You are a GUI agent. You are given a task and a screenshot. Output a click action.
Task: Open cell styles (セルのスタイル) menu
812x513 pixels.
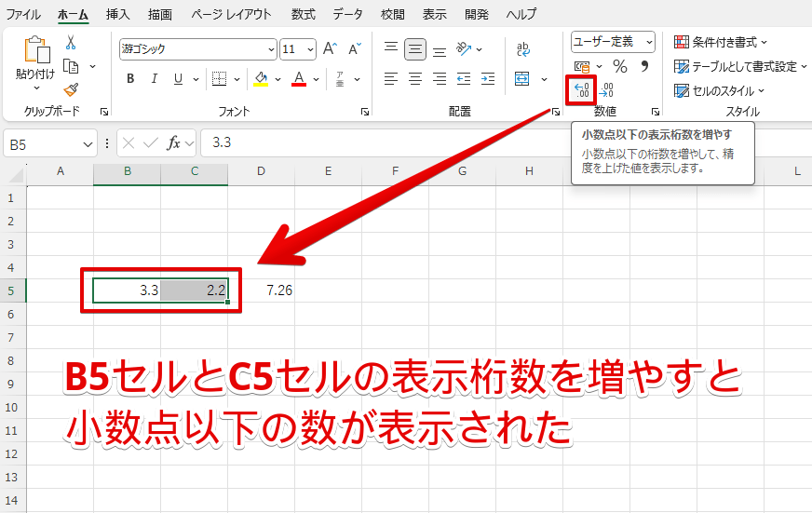click(719, 90)
